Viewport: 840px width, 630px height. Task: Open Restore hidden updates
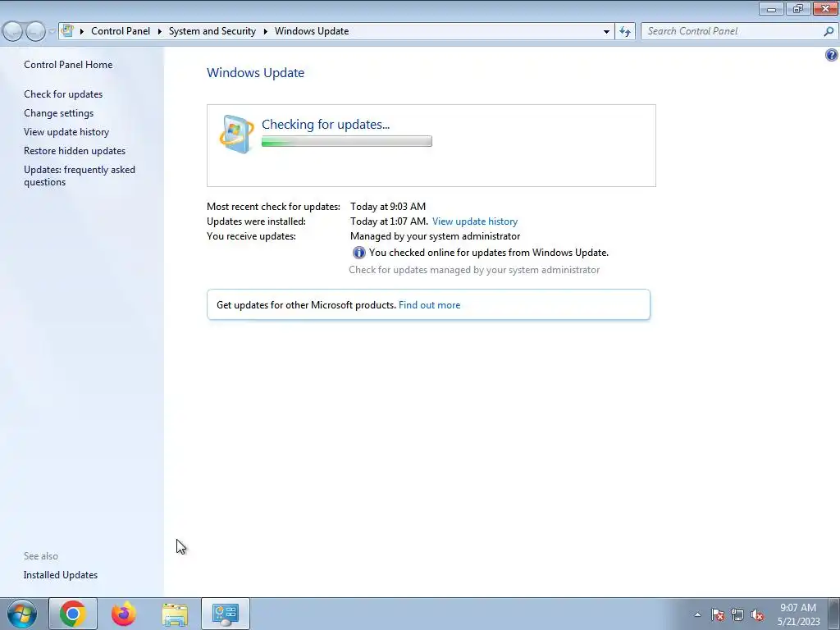pyautogui.click(x=75, y=151)
